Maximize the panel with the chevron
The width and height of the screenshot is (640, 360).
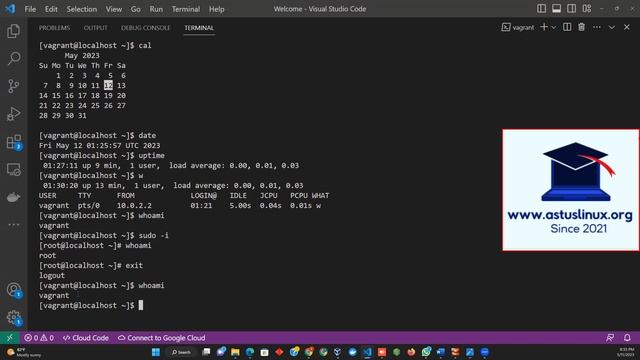[x=611, y=27]
